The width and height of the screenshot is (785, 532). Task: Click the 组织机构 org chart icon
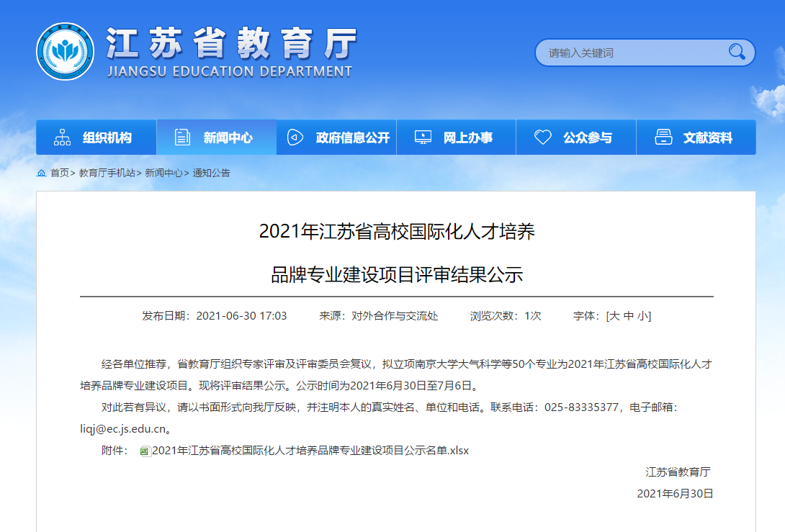pyautogui.click(x=63, y=137)
